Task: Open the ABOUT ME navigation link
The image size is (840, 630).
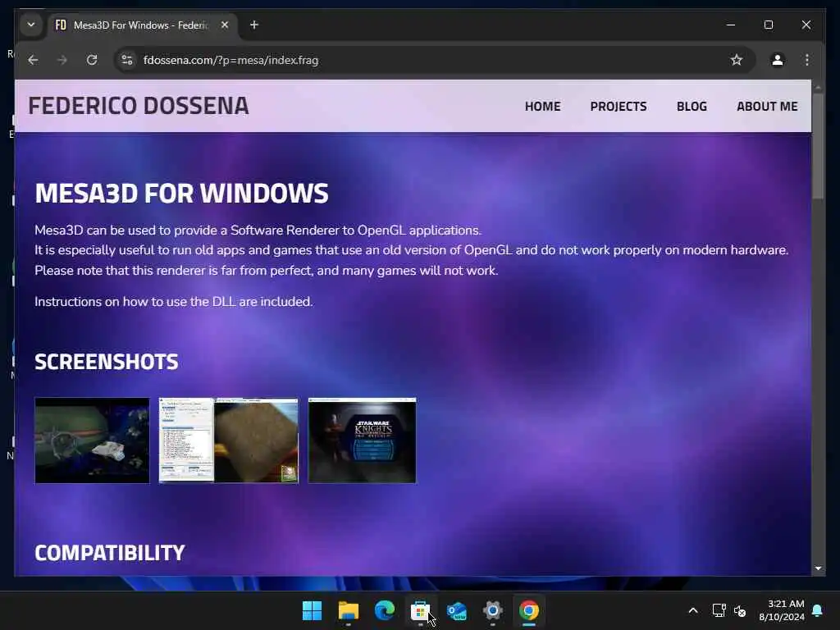Action: 767,106
